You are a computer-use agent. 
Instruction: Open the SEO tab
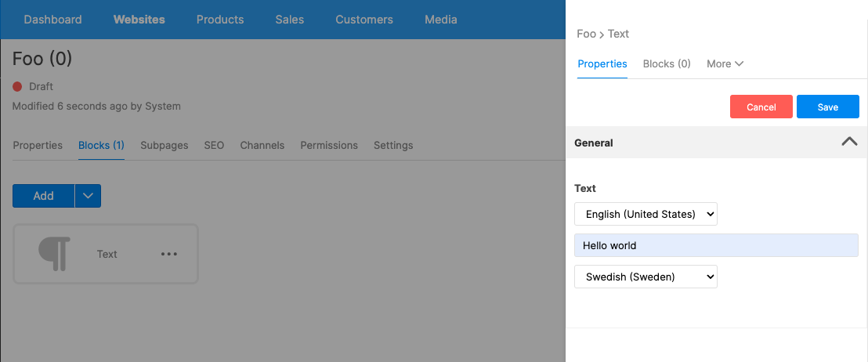click(x=214, y=146)
